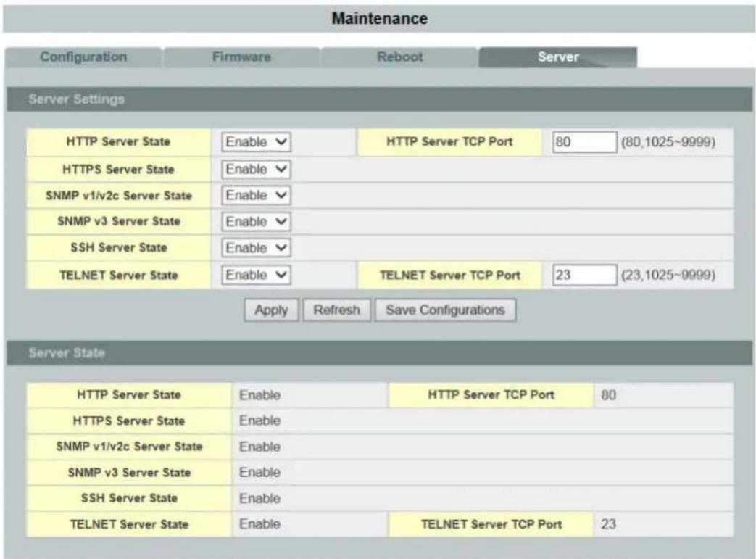Click HTTPS Server State Enable status value
Image resolution: width=756 pixels, height=559 pixels.
point(260,421)
